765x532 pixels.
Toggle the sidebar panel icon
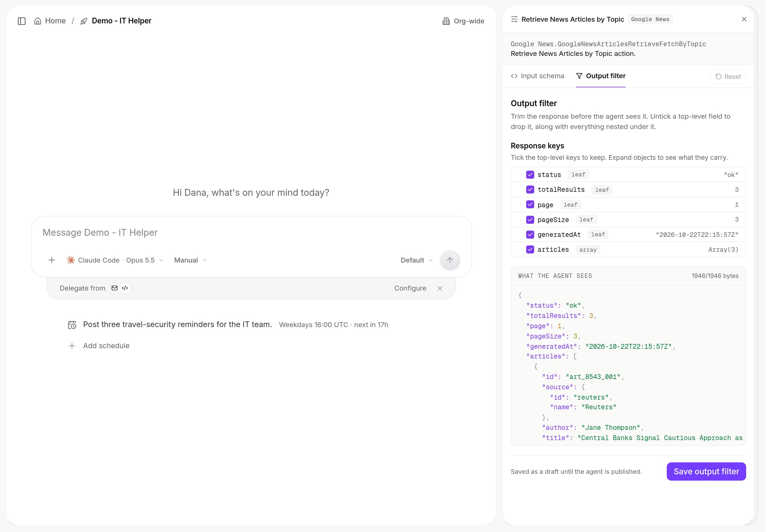(22, 21)
